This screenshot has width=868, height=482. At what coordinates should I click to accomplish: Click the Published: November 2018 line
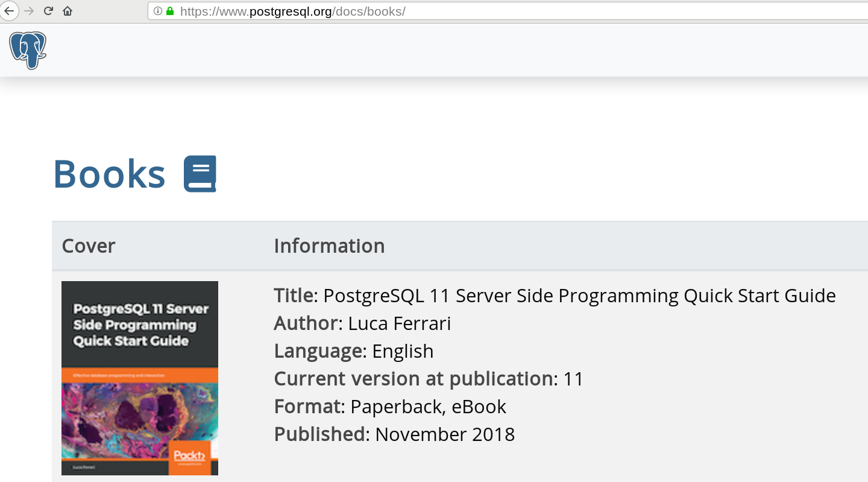pyautogui.click(x=394, y=434)
